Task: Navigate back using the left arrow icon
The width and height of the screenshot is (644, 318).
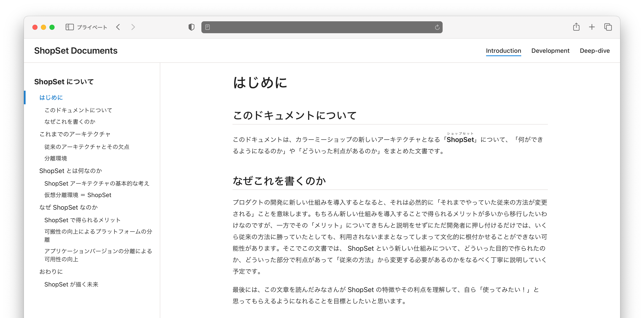Action: click(x=118, y=27)
